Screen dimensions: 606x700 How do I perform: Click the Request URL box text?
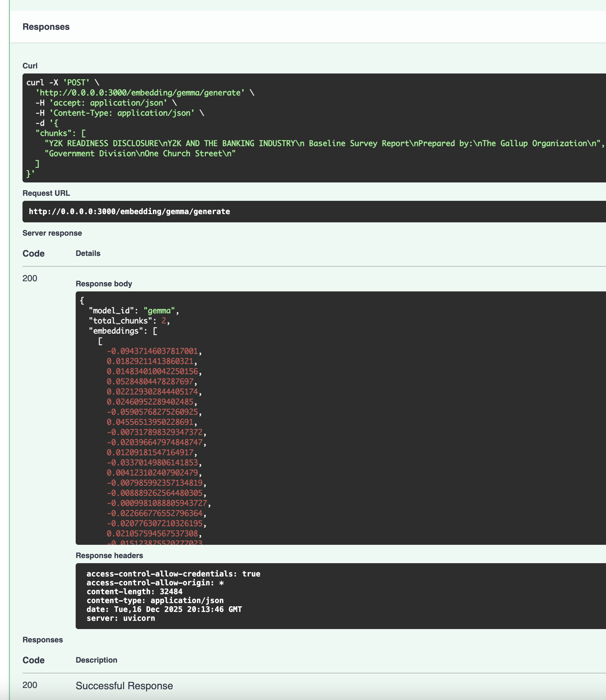tap(129, 212)
